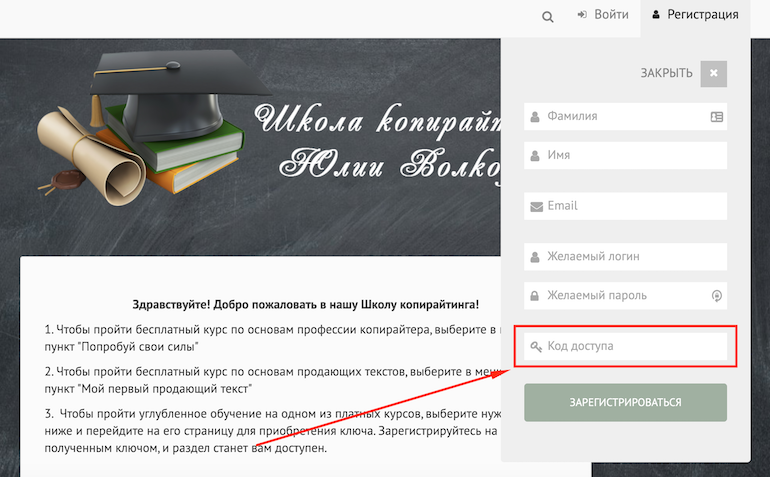Click the person icon in Имя field
This screenshot has width=770, height=477.
click(x=535, y=156)
